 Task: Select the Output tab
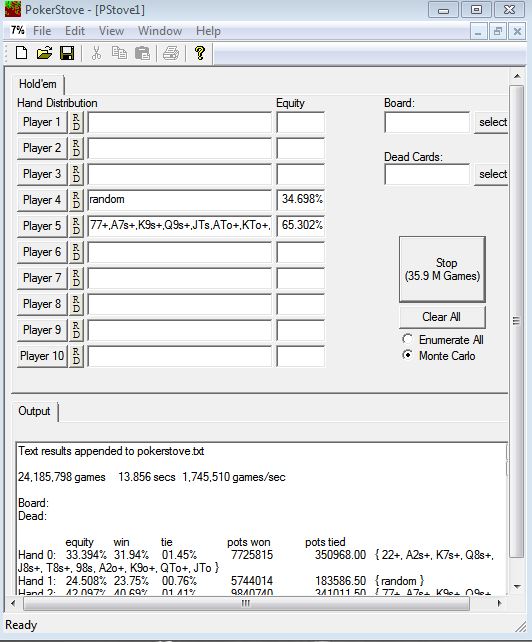pos(34,411)
